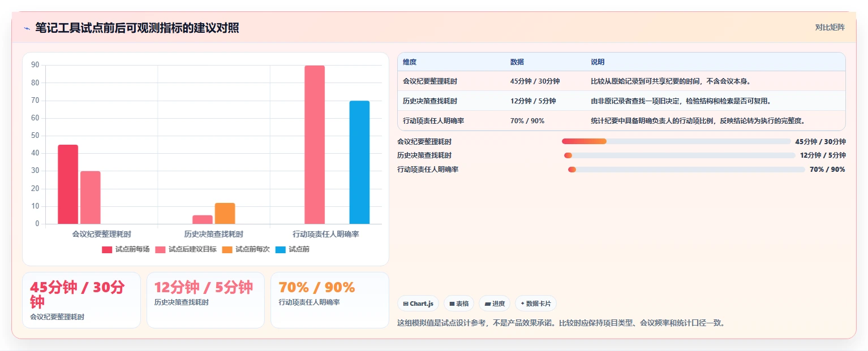Click the pink 30 bar for 会议纪要整理耗时

[90, 197]
